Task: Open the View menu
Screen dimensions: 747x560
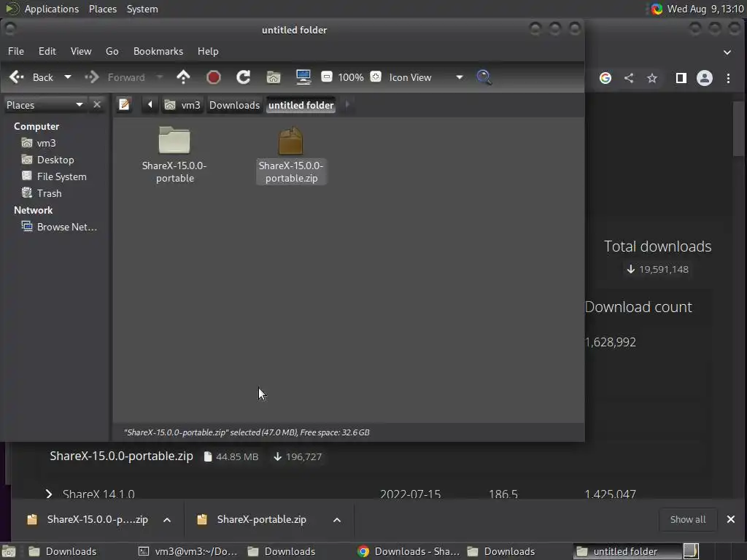Action: coord(81,51)
